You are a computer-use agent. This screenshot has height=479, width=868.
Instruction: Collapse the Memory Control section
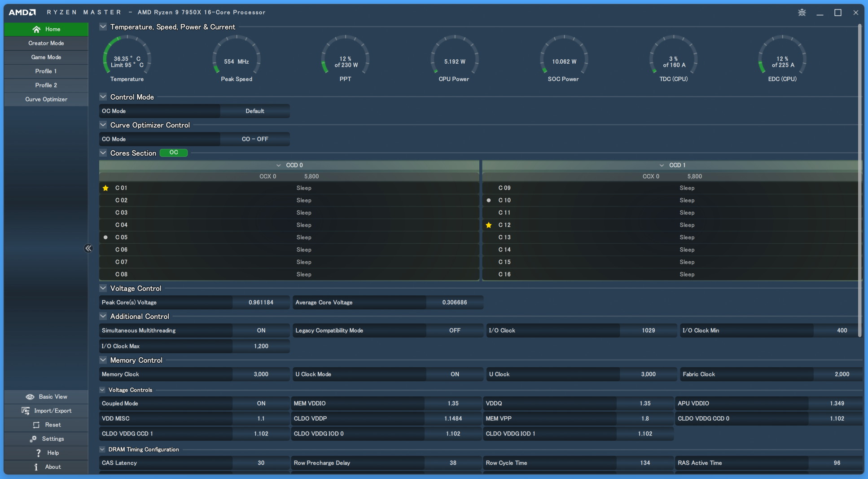tap(103, 360)
